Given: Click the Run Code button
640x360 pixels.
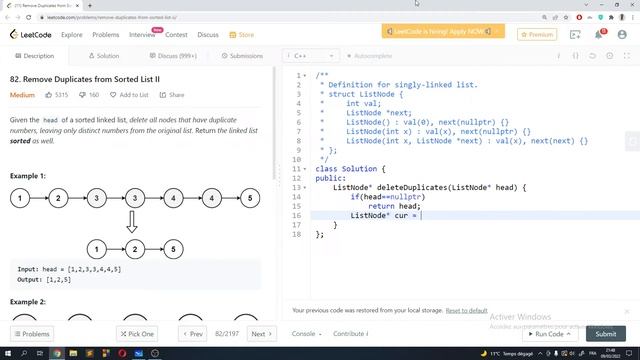Looking at the screenshot, I should click(x=549, y=334).
